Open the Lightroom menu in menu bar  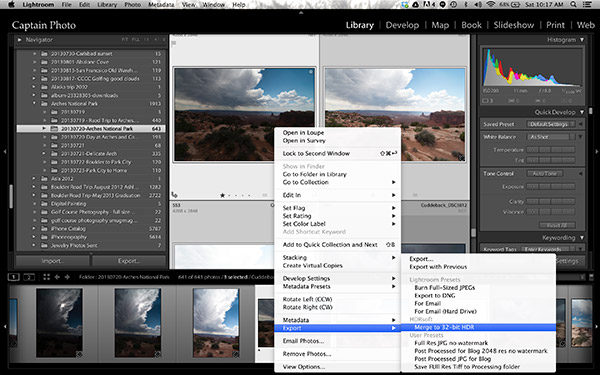coord(38,5)
